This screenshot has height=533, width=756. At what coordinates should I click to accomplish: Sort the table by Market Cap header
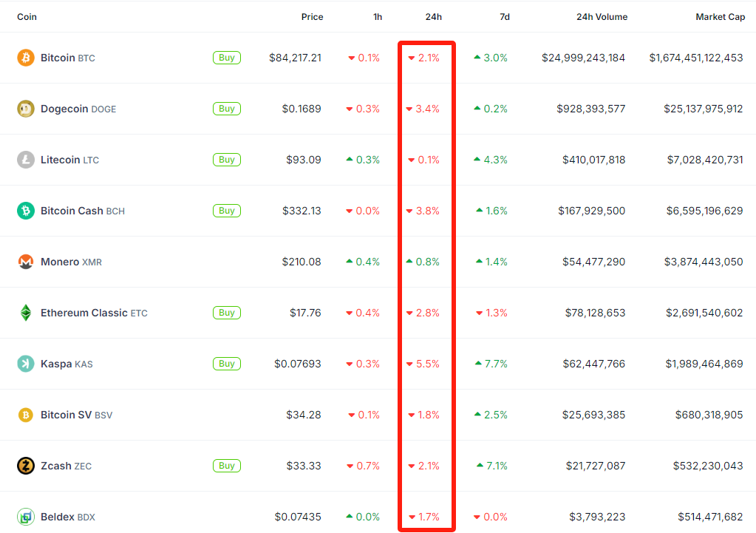pyautogui.click(x=720, y=16)
